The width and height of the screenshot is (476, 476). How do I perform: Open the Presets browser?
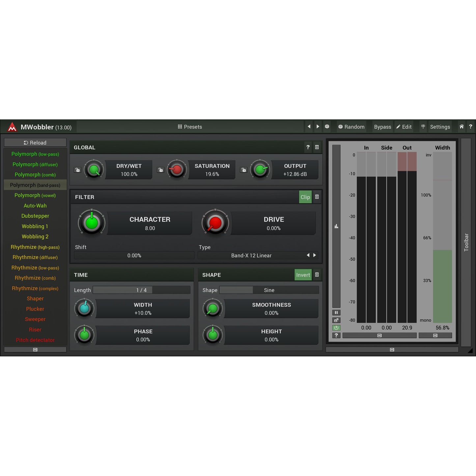[x=190, y=127]
